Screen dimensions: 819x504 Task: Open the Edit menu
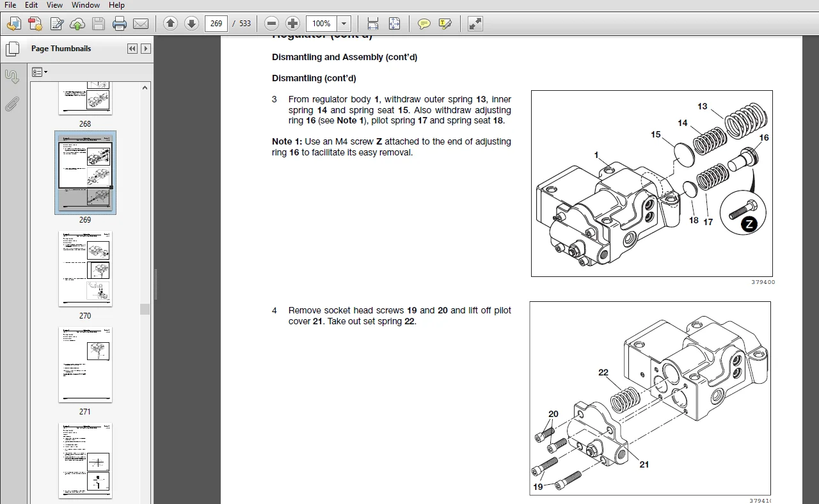coord(31,5)
